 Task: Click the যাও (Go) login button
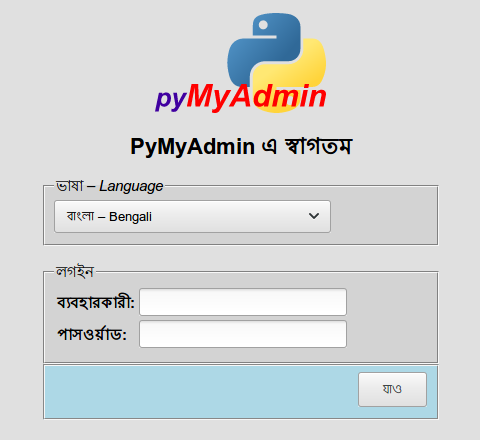[392, 389]
